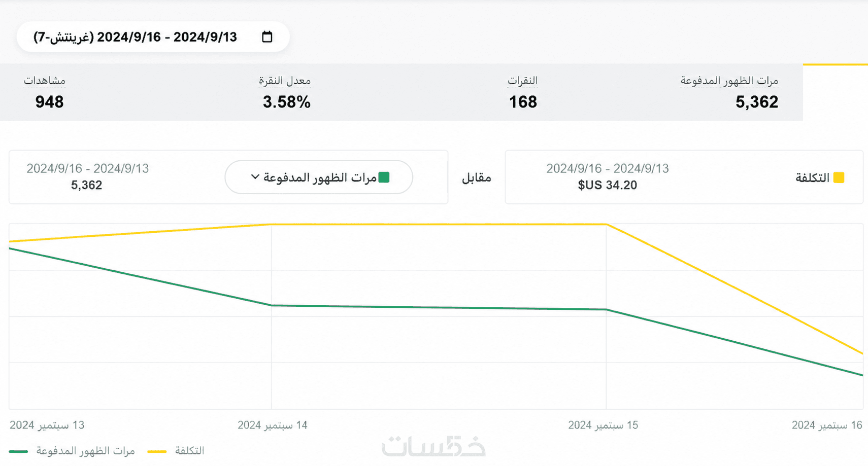Click the 14 سبتمبر 2024 axis label
The image size is (868, 466).
[x=273, y=425]
